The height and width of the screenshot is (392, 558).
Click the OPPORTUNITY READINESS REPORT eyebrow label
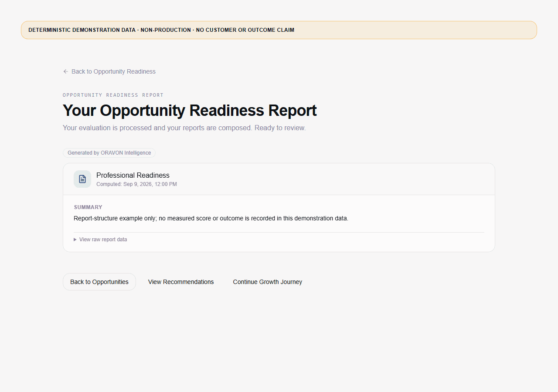113,95
